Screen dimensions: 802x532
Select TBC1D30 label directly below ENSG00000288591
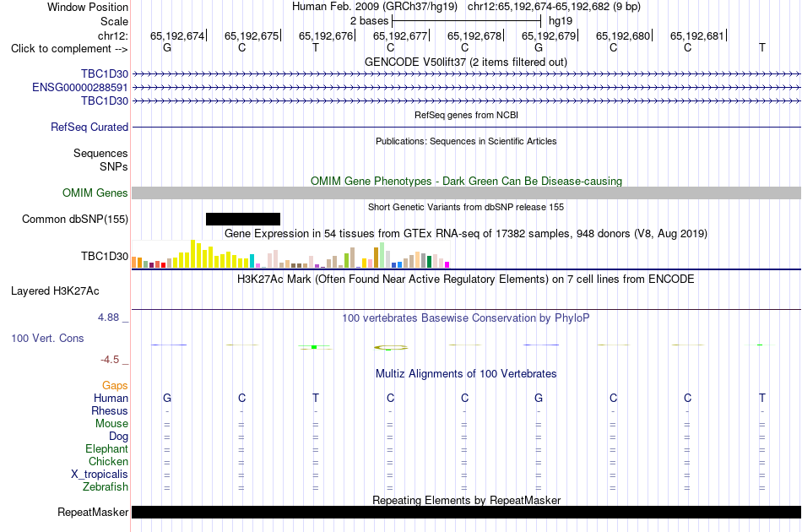coord(105,100)
